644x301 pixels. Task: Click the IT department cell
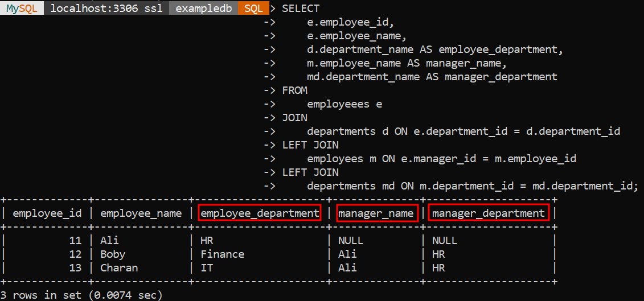point(207,268)
